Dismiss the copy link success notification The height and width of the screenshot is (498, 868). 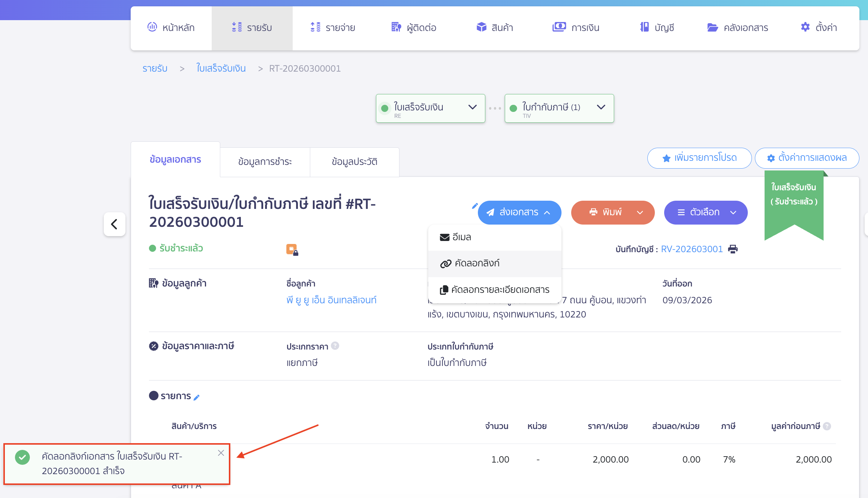pos(221,453)
